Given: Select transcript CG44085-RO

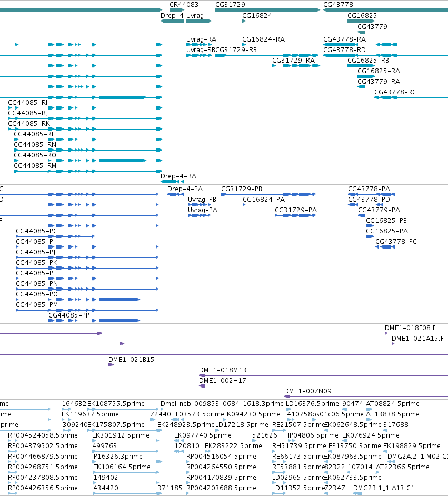Looking at the screenshot, I should (35, 155).
